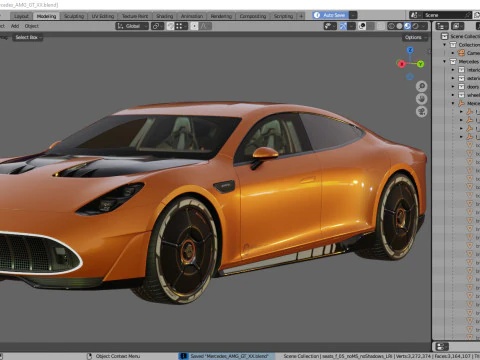Open object type visibility dropdown
480x360 pixels.
point(330,26)
